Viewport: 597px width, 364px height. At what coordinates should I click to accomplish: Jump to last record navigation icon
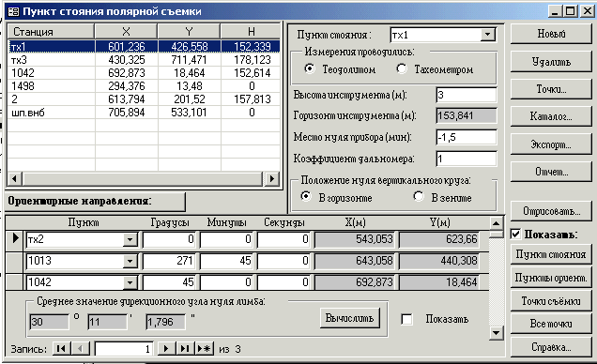[x=185, y=348]
